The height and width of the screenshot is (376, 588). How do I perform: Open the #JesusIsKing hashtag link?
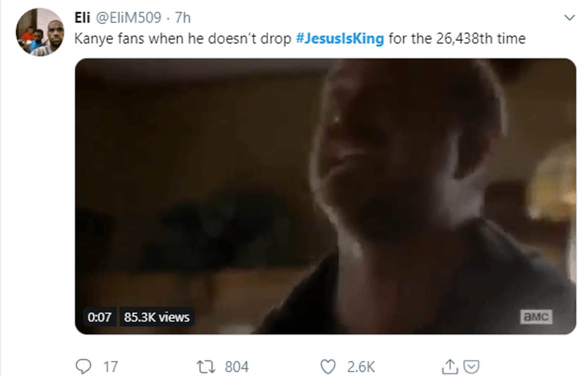pyautogui.click(x=340, y=39)
